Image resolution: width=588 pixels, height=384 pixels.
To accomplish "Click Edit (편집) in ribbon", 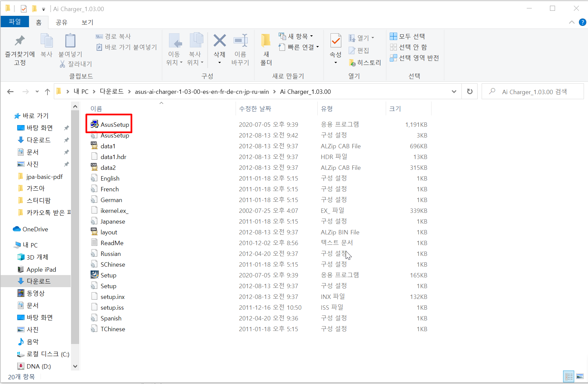I will 359,50.
